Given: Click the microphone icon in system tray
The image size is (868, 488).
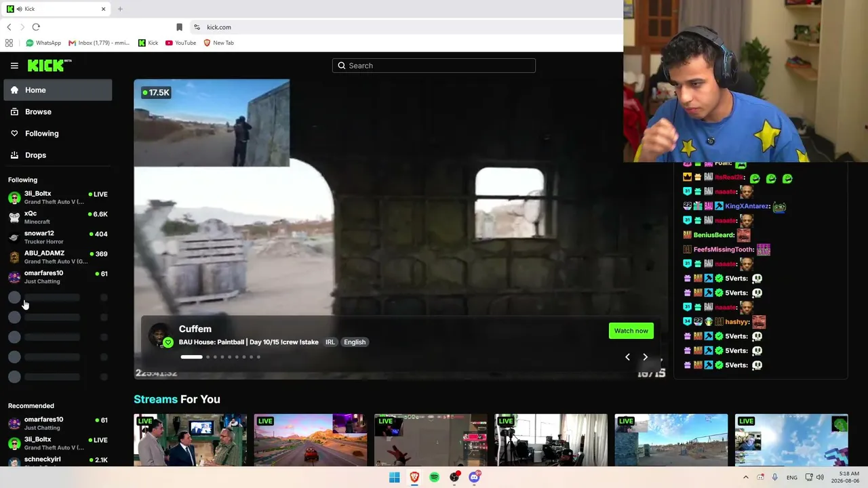Looking at the screenshot, I should tap(775, 478).
